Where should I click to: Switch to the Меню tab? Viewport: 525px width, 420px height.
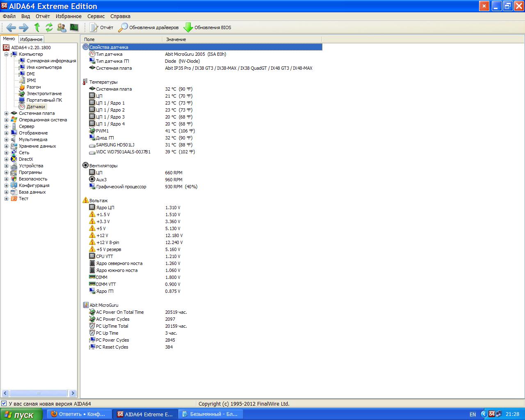[9, 39]
